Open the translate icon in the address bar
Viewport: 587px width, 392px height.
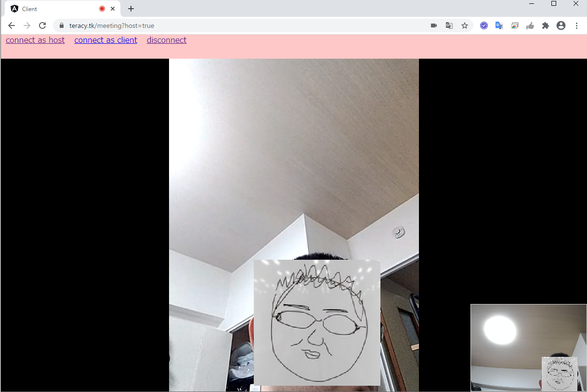click(x=449, y=25)
